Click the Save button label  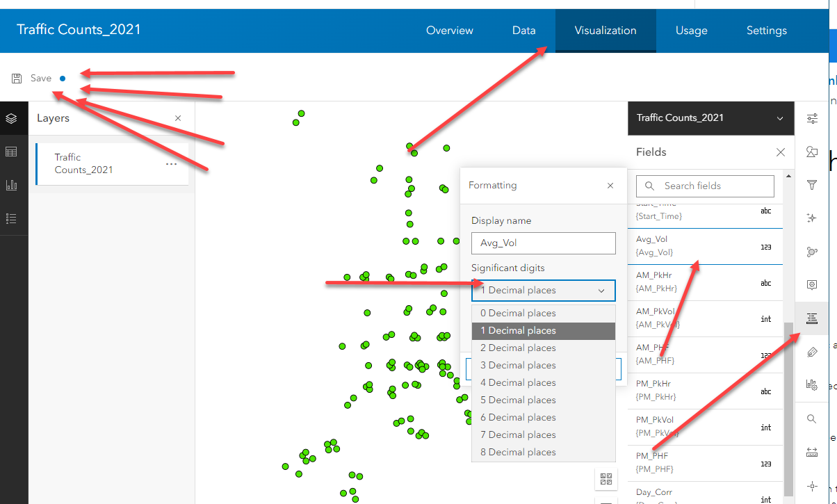pyautogui.click(x=41, y=79)
